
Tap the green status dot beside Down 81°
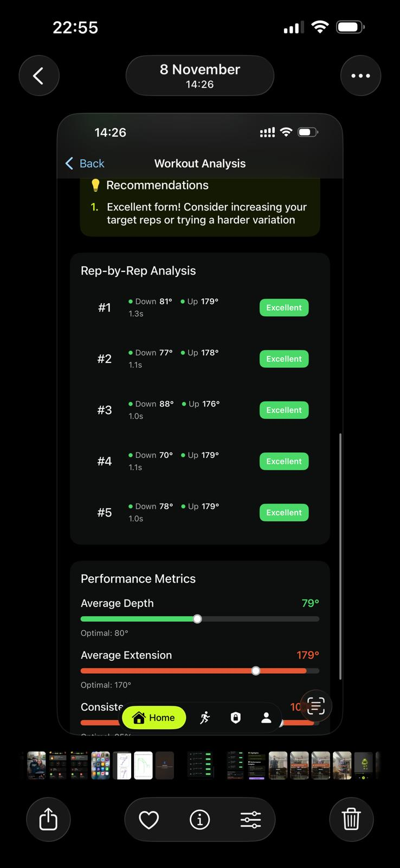point(130,301)
